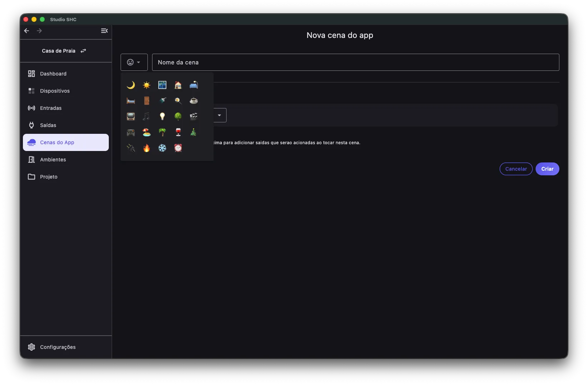Choose the night city picture emoji
This screenshot has width=588, height=385.
162,85
